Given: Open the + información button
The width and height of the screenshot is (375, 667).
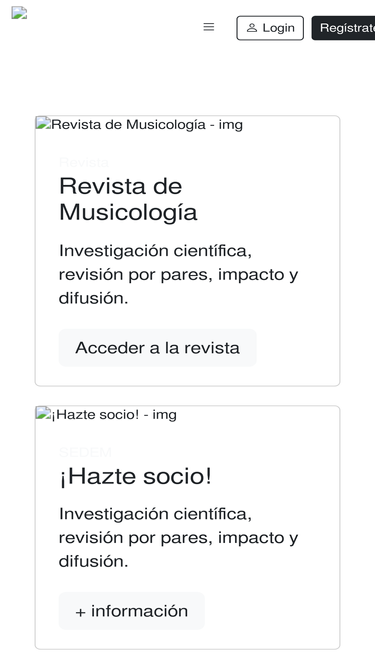Looking at the screenshot, I should tap(132, 611).
